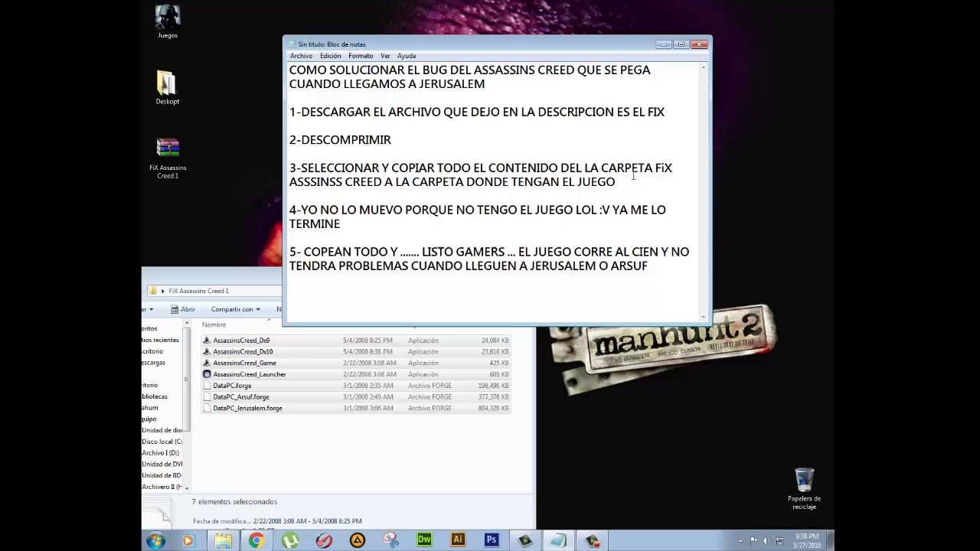Launch Google Chrome from the taskbar

[256, 540]
